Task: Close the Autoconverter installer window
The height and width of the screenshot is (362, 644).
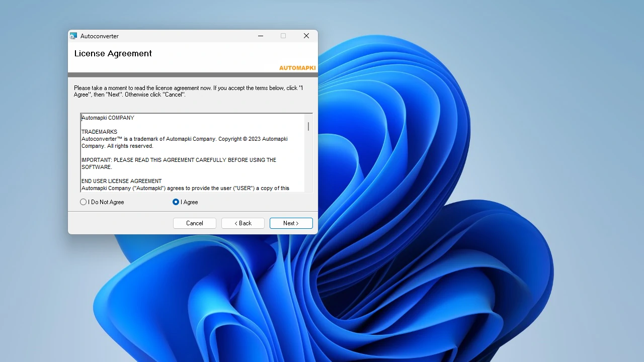Action: point(306,36)
